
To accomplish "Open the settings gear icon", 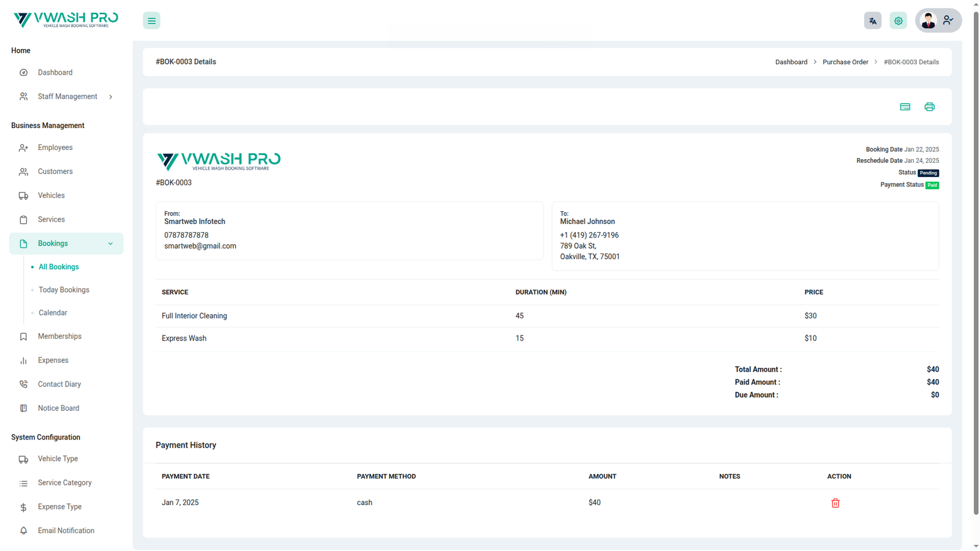I will pyautogui.click(x=898, y=21).
